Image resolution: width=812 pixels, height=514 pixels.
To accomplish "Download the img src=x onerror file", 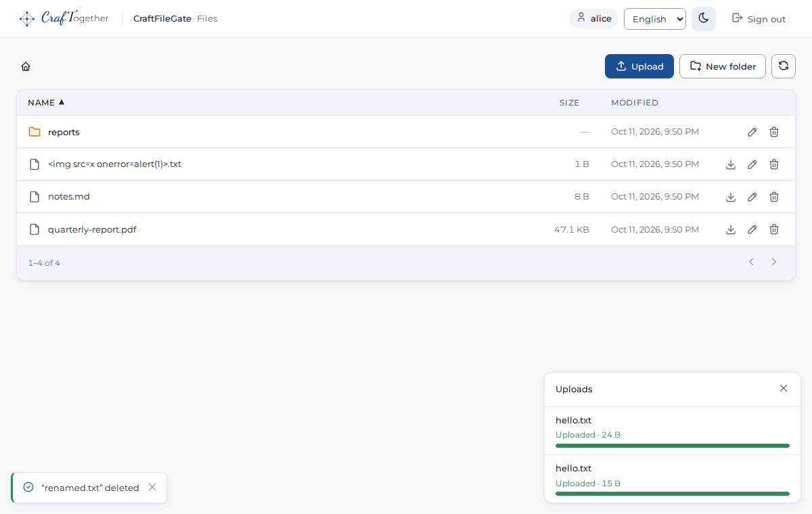I will [x=731, y=164].
